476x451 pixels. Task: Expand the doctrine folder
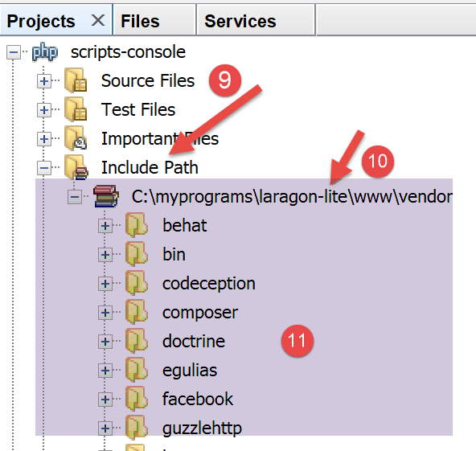[105, 342]
